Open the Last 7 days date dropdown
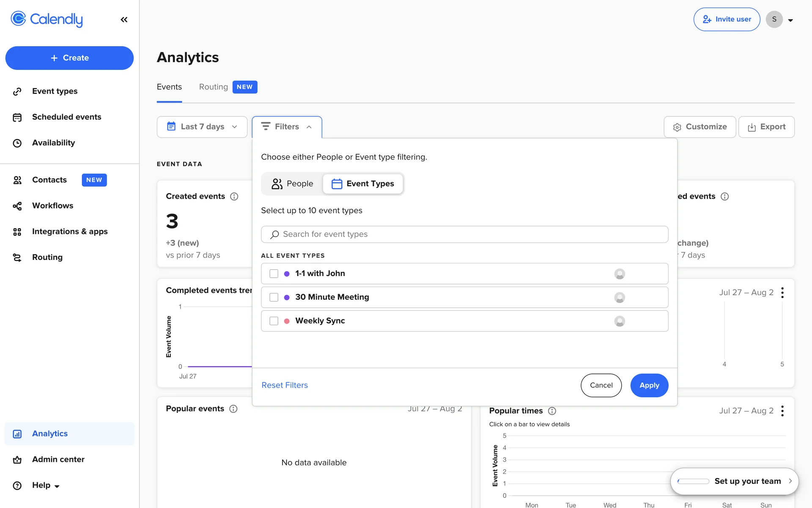This screenshot has height=508, width=812. tap(202, 127)
